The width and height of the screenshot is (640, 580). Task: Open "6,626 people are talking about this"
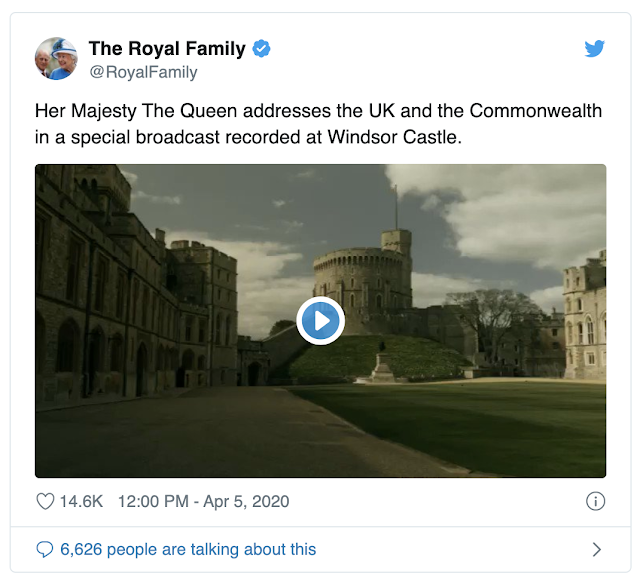pos(188,549)
